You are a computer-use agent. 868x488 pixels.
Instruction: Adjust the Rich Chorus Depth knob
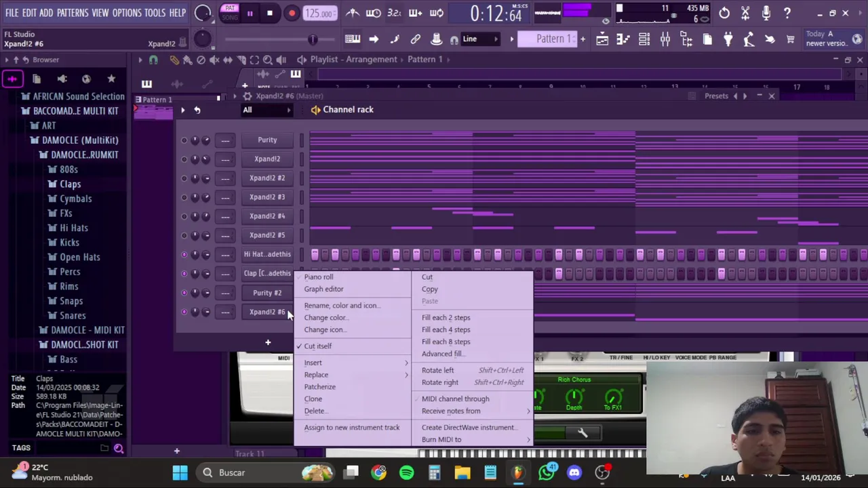[574, 396]
